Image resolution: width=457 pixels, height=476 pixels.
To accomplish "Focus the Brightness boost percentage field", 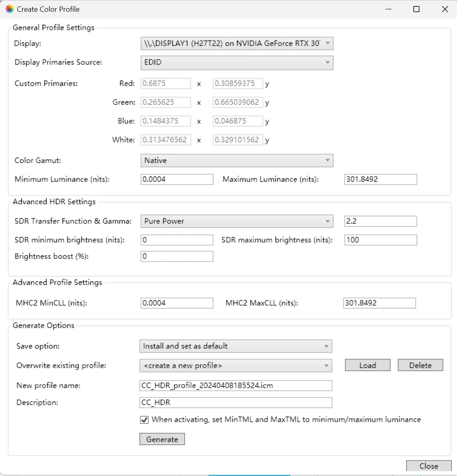I will coord(177,256).
